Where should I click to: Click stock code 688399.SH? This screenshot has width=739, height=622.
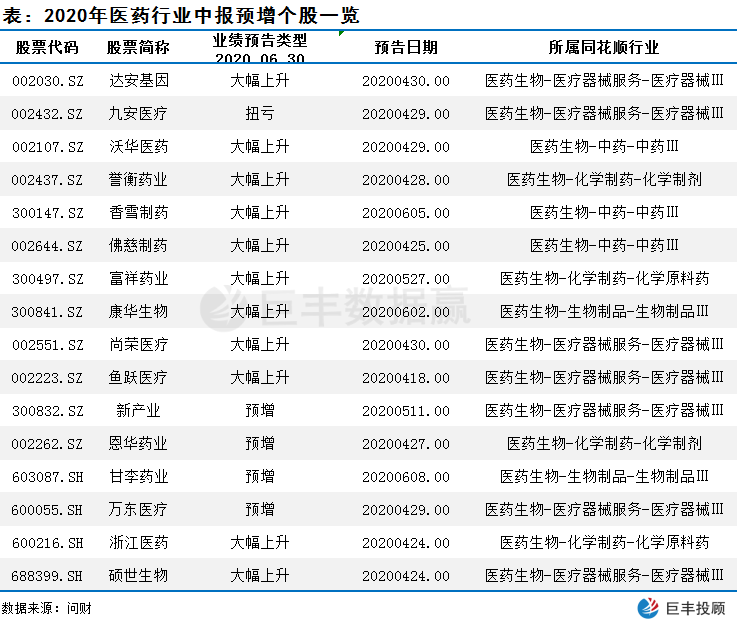(47, 576)
